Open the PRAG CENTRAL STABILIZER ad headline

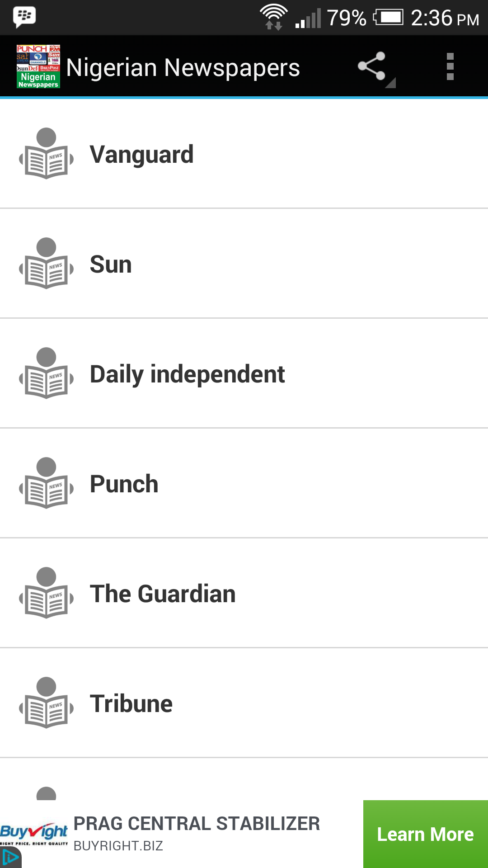click(x=197, y=824)
